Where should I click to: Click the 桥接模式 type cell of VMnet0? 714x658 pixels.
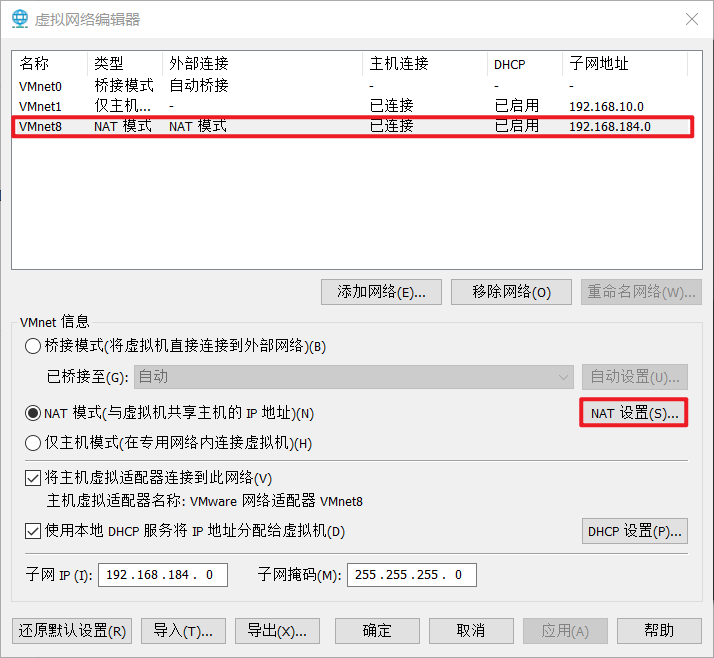coord(124,86)
